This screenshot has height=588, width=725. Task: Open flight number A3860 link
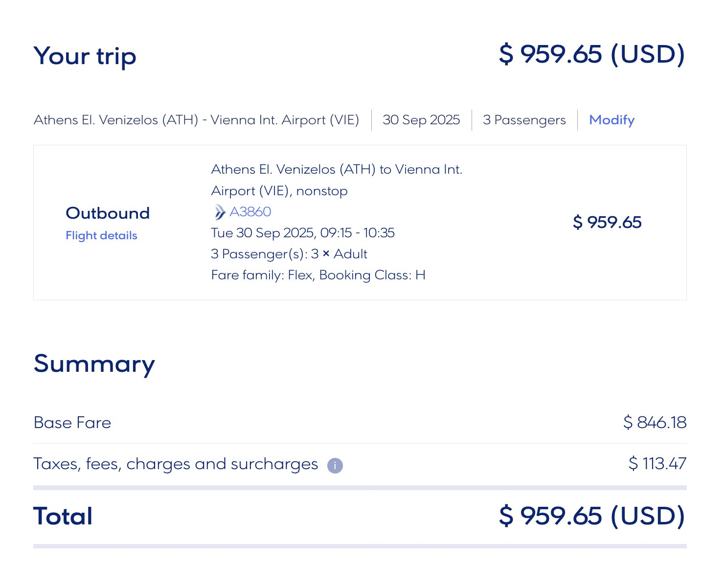250,212
